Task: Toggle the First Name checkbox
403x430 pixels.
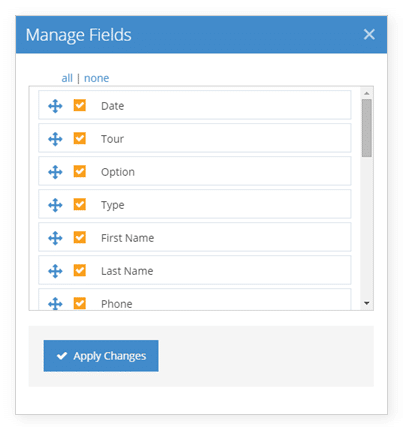Action: tap(80, 237)
